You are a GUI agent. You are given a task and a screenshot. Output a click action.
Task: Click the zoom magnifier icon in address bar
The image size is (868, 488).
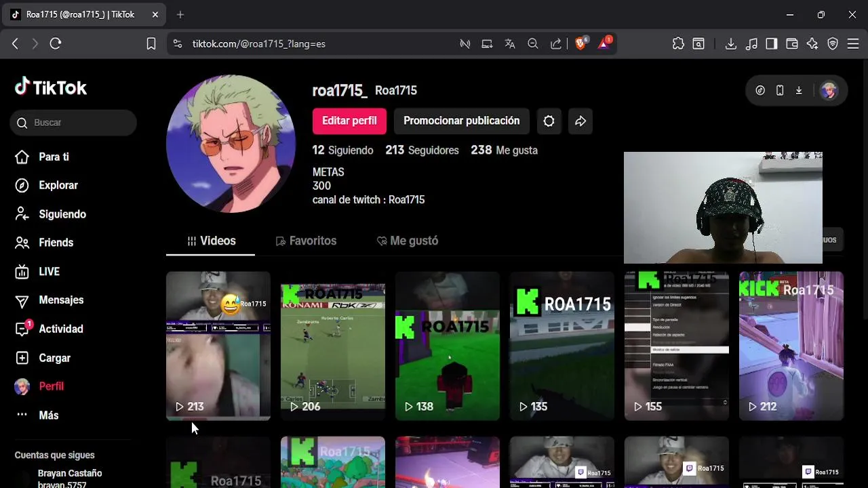[533, 43]
